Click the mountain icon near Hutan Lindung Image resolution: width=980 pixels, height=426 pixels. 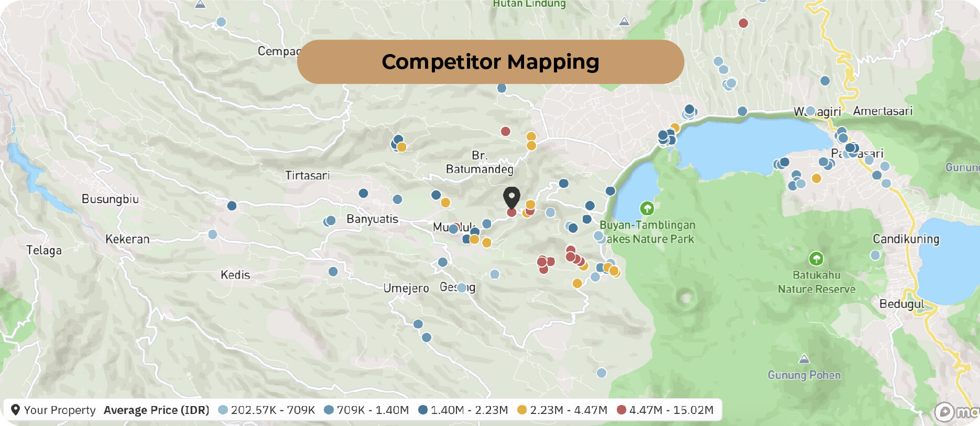pyautogui.click(x=624, y=22)
